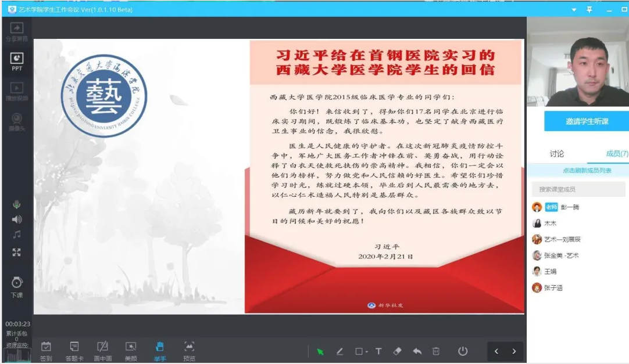Select the eraser tool
Image resolution: width=629 pixels, height=364 pixels.
398,351
